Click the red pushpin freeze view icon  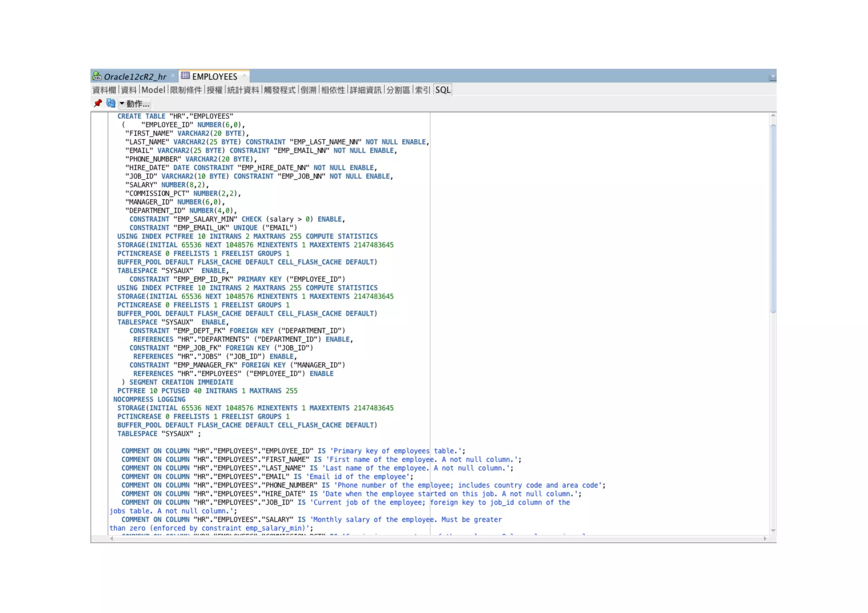click(98, 103)
